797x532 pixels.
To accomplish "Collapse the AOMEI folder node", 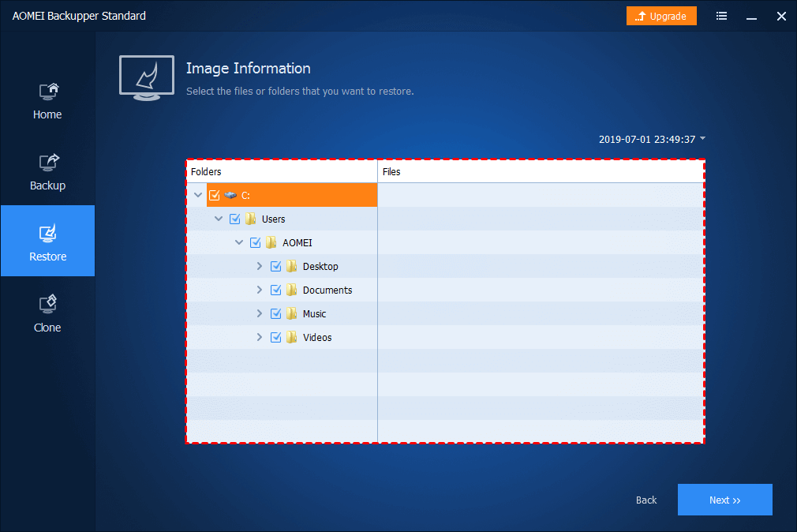I will pos(239,242).
